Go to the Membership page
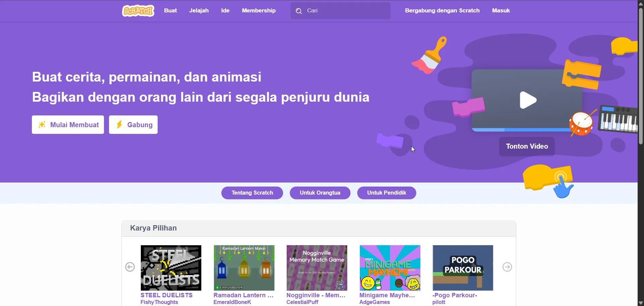Screen dimensions: 644x306 (x=258, y=10)
